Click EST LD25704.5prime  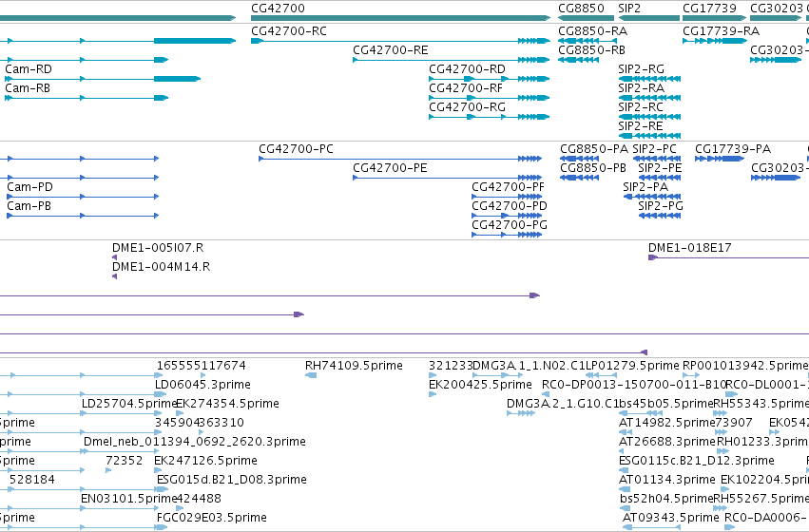(x=129, y=404)
